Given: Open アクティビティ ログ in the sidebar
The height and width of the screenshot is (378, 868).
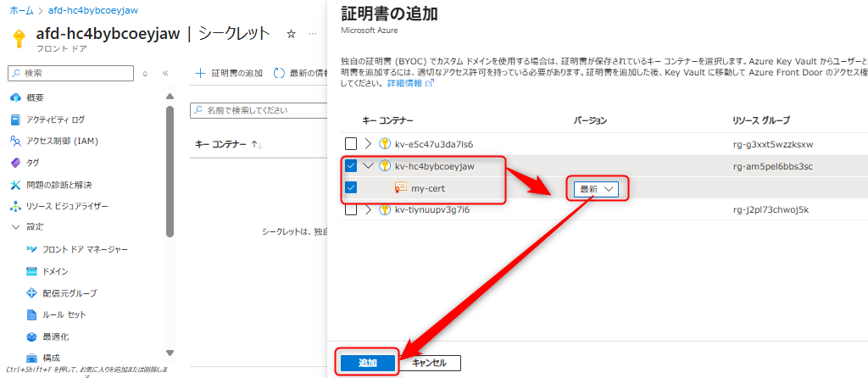Looking at the screenshot, I should [x=55, y=120].
